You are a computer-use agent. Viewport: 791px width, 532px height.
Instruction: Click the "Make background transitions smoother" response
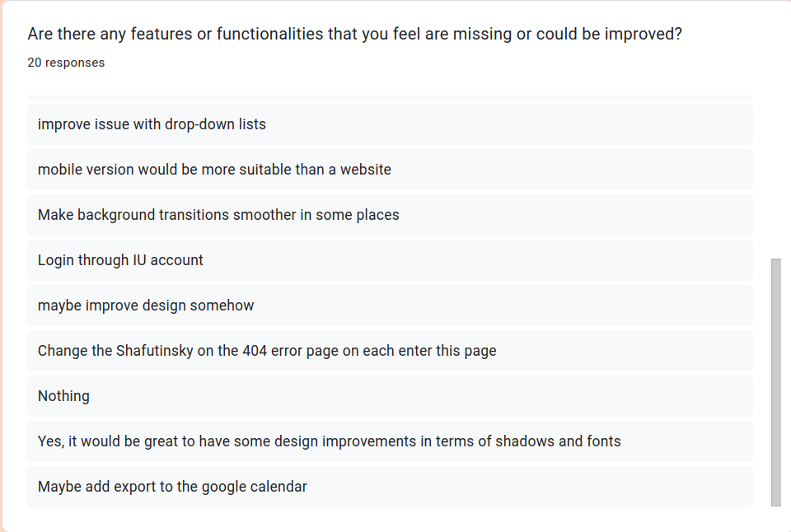[218, 215]
